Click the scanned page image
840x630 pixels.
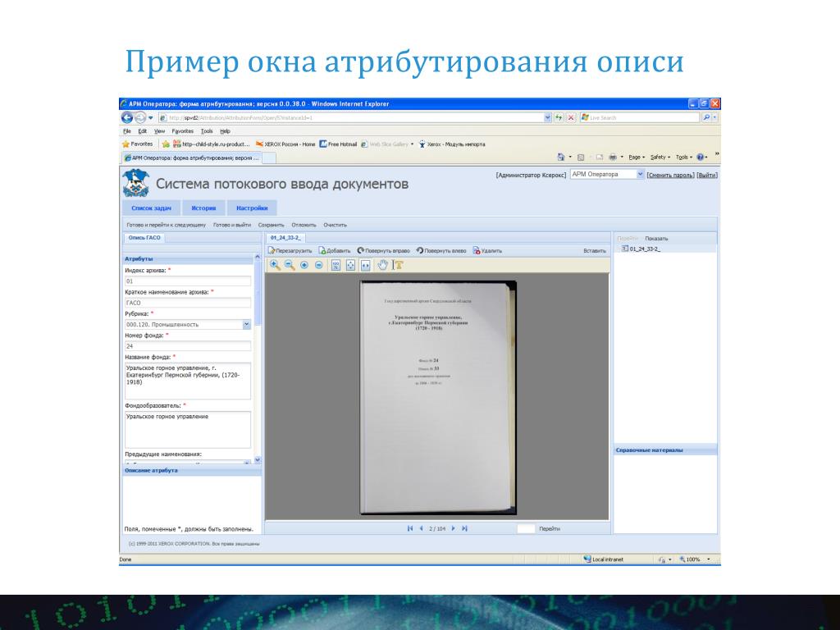[x=438, y=398]
